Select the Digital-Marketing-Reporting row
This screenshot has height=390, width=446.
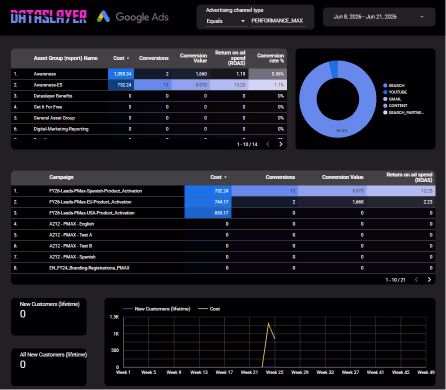coord(149,129)
